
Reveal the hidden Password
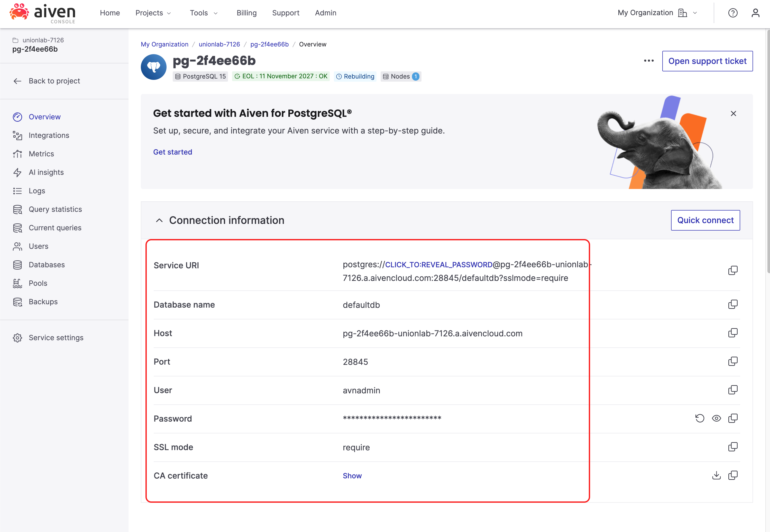click(x=717, y=418)
